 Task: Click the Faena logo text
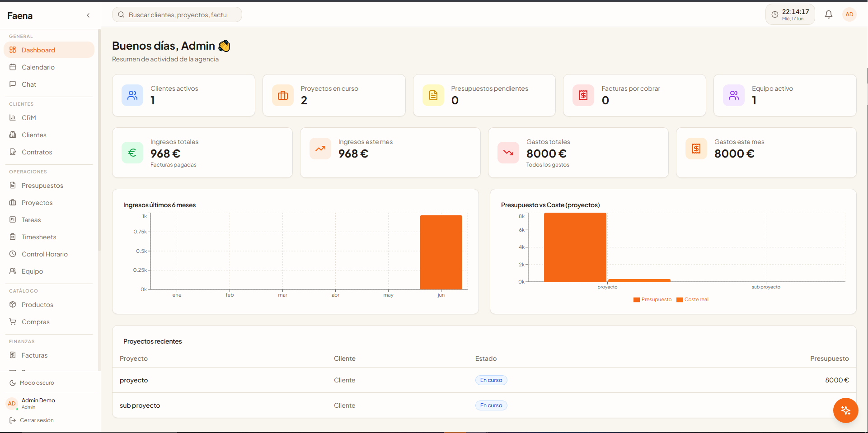point(20,16)
